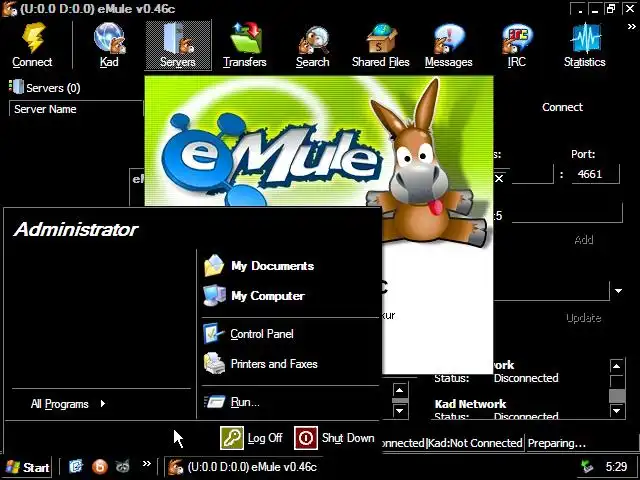Screen dimensions: 640x480
Task: Launch the first quick launch icon
Action: pos(76,466)
